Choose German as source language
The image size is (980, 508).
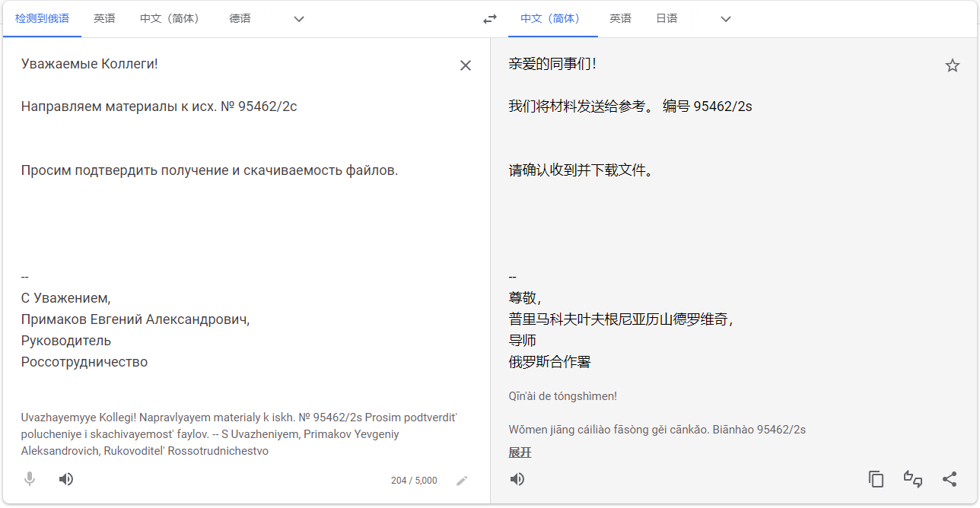[240, 19]
